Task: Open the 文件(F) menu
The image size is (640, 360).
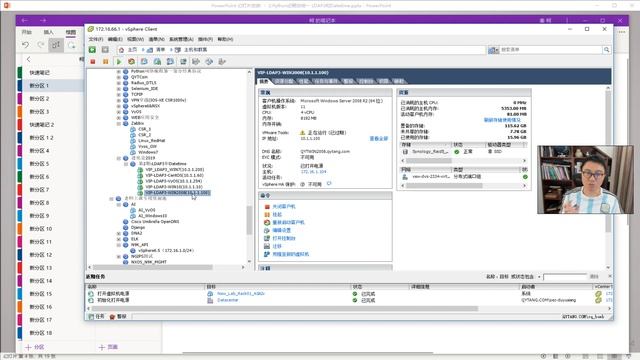Action: (x=96, y=39)
